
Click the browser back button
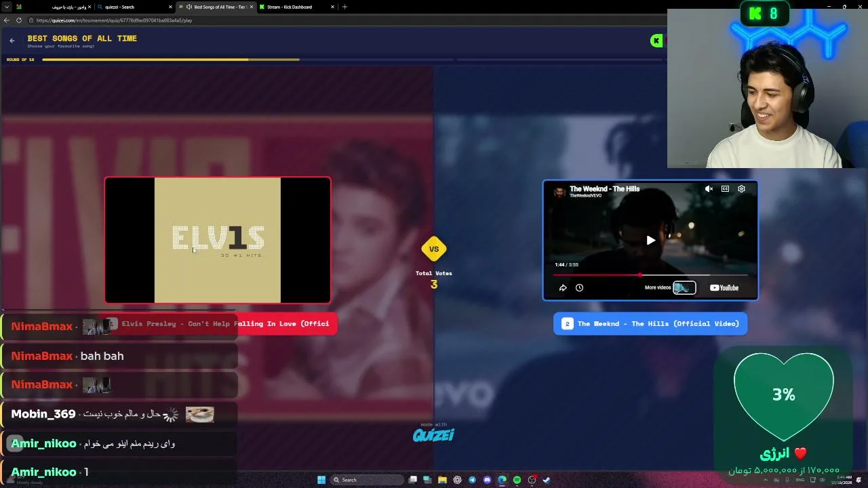point(7,20)
